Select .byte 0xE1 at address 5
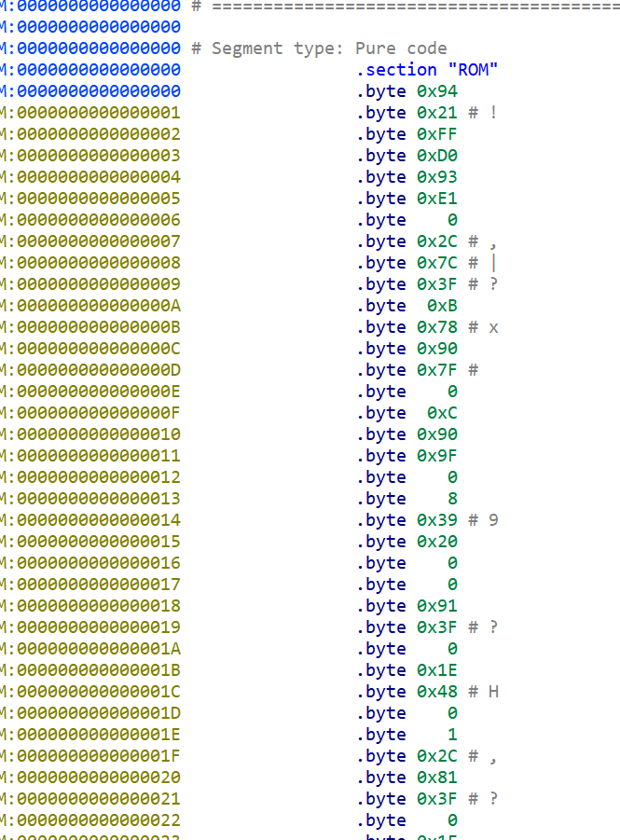The height and width of the screenshot is (840, 620). [406, 199]
